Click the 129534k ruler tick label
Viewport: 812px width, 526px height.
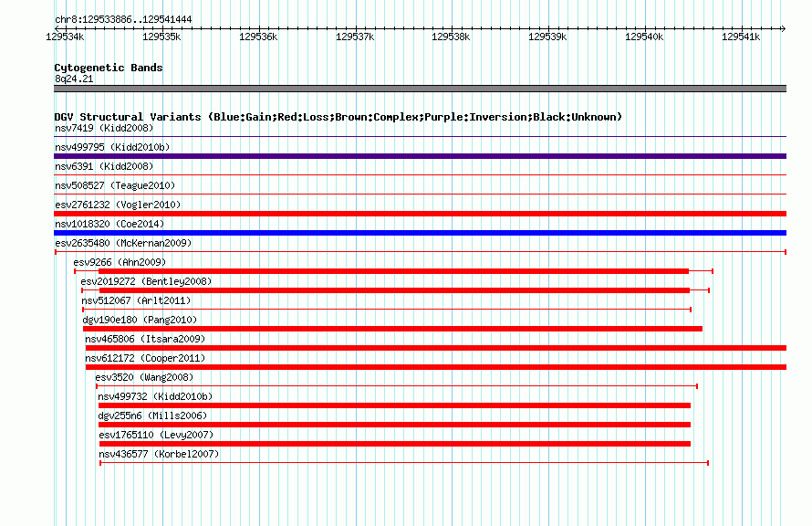[66, 37]
